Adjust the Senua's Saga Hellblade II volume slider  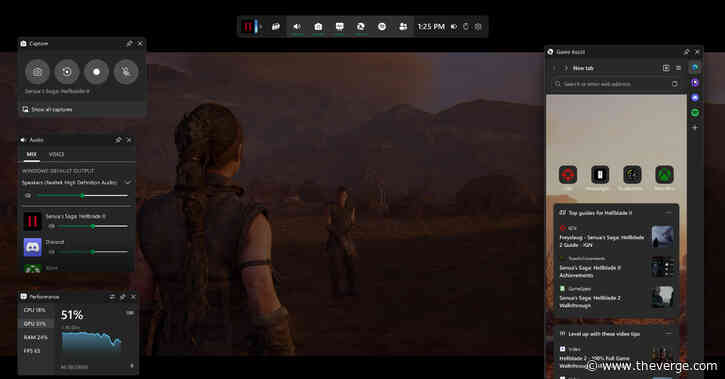(92, 226)
